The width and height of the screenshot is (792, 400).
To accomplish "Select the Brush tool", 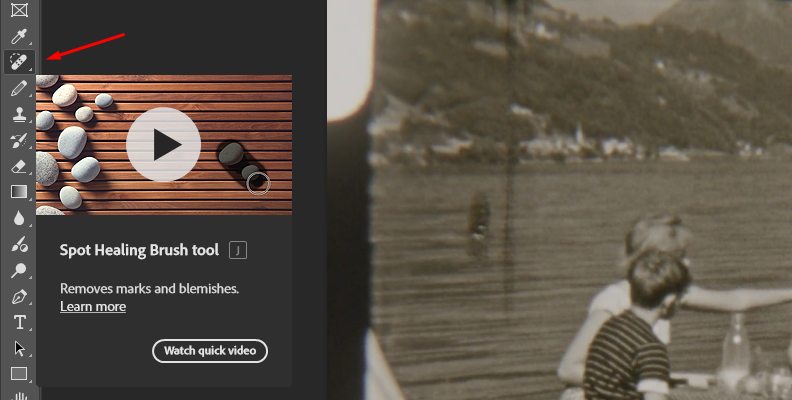I will click(x=19, y=88).
